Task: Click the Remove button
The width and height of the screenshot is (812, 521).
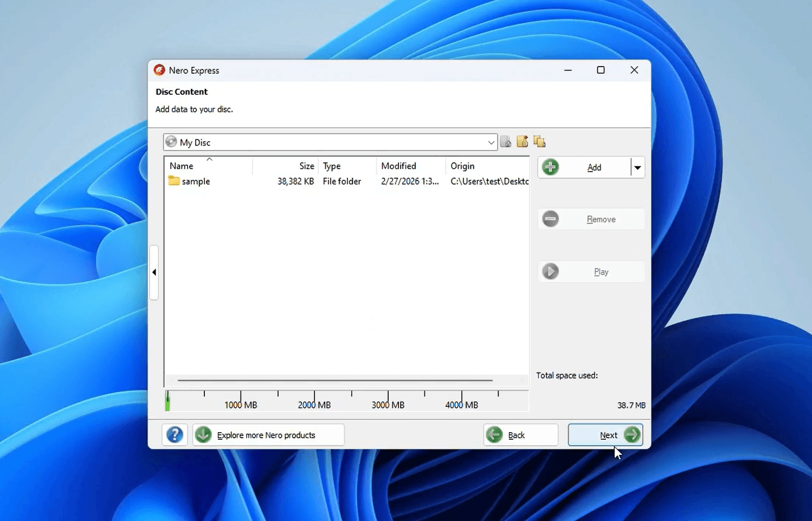Action: click(x=591, y=219)
